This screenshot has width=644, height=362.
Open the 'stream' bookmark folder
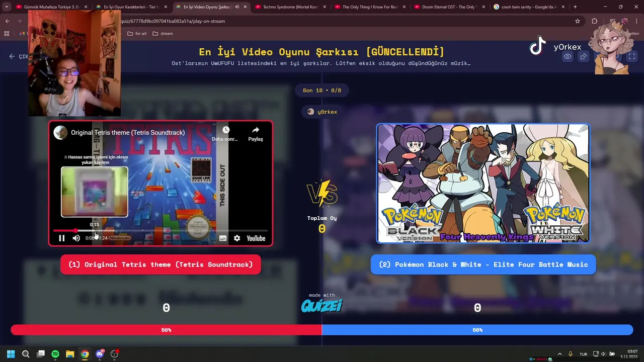click(x=163, y=34)
